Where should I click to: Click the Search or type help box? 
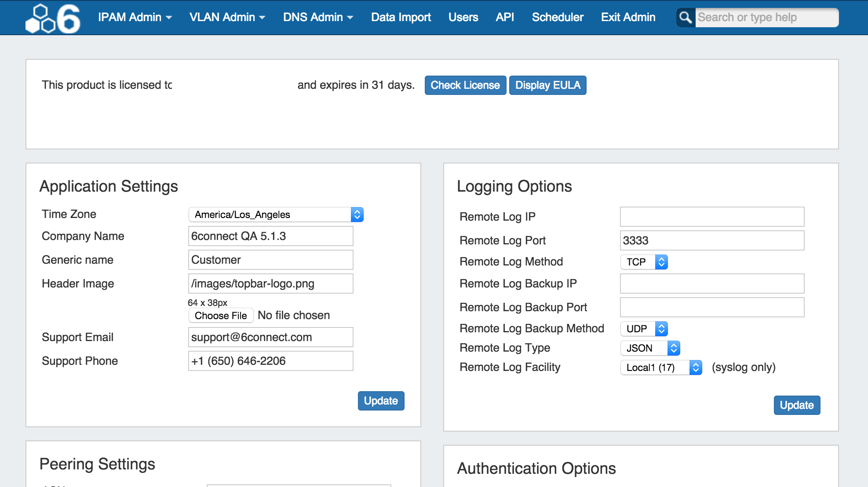coord(766,18)
